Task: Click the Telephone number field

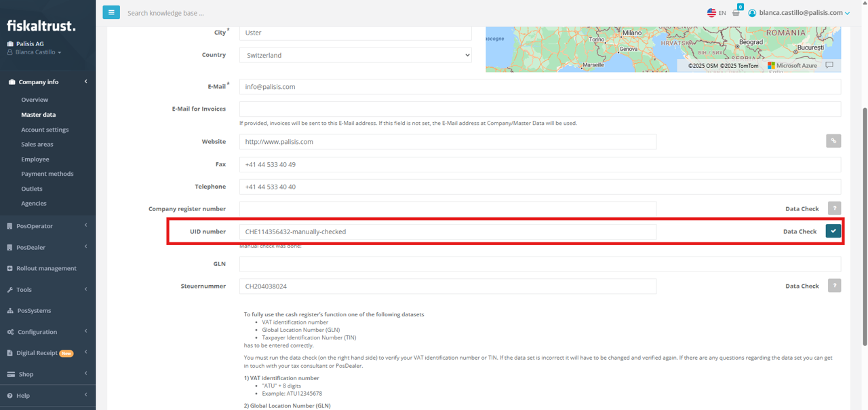Action: coord(540,187)
